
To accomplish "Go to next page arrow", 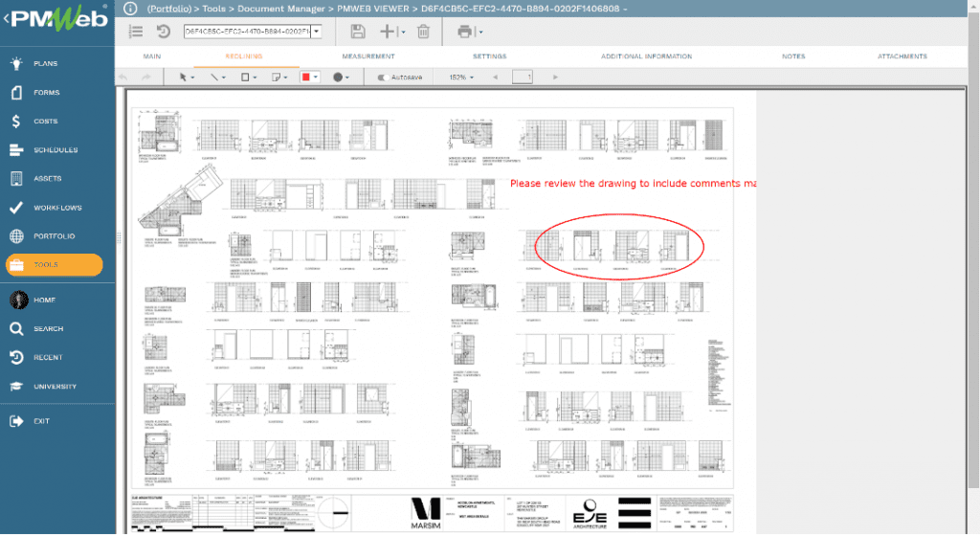I will (x=555, y=77).
